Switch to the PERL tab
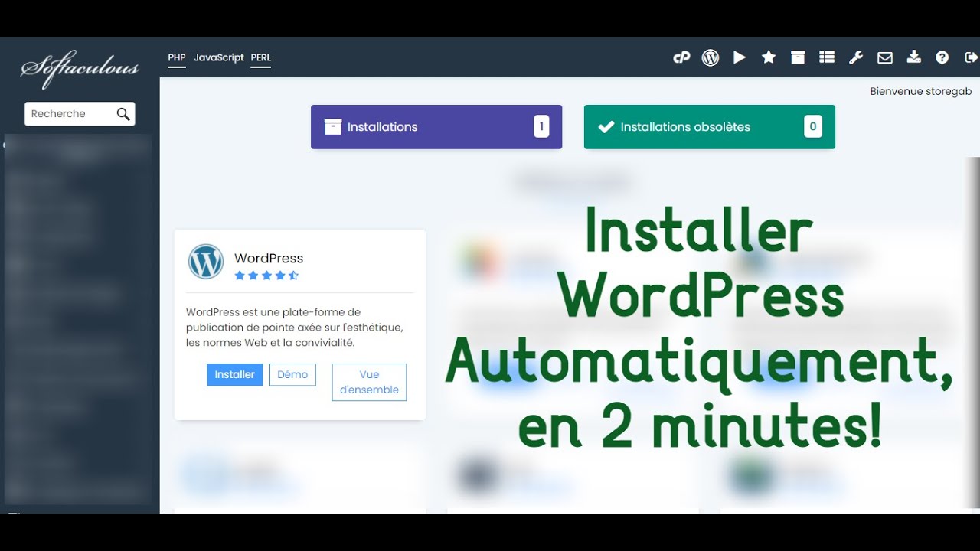Viewport: 980px width, 551px height. [x=261, y=58]
